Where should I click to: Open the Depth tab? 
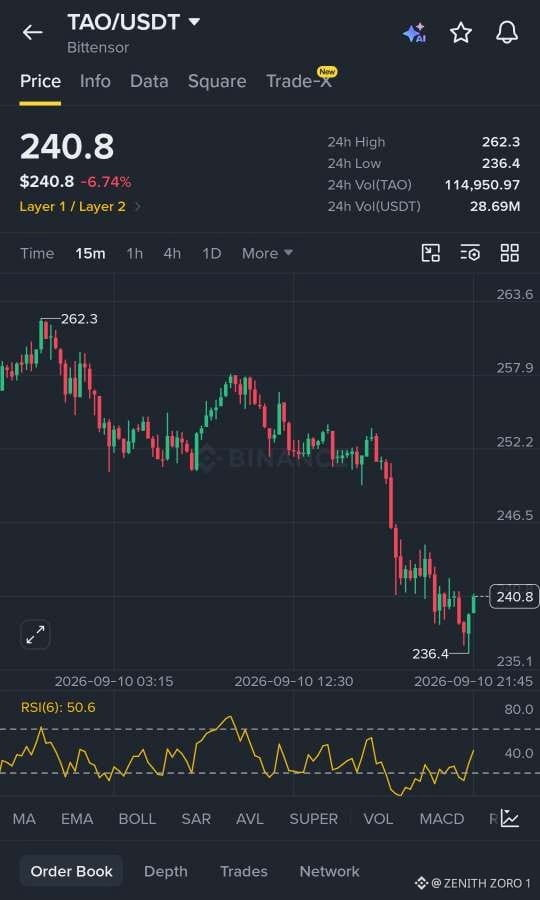pos(166,871)
